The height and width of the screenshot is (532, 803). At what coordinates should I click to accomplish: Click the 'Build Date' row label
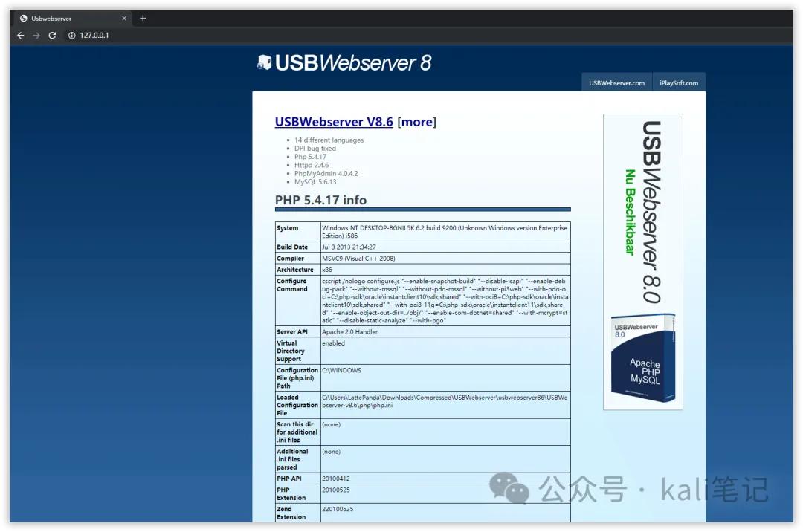pyautogui.click(x=292, y=247)
